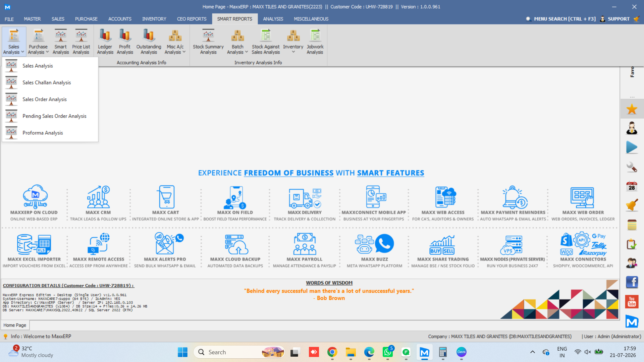Open Maxx Nodes private server feature
This screenshot has height=362, width=644.
513,250
